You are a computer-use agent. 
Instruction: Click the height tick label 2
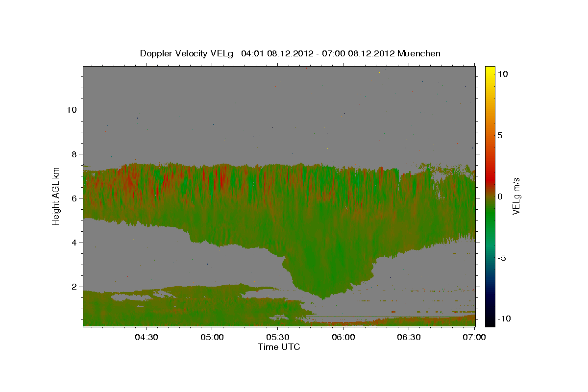(75, 287)
